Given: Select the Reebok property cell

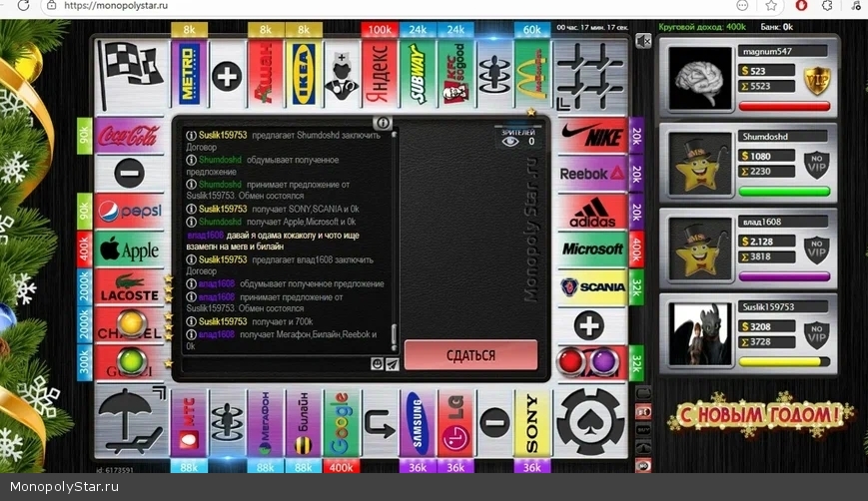Looking at the screenshot, I should pos(591,174).
